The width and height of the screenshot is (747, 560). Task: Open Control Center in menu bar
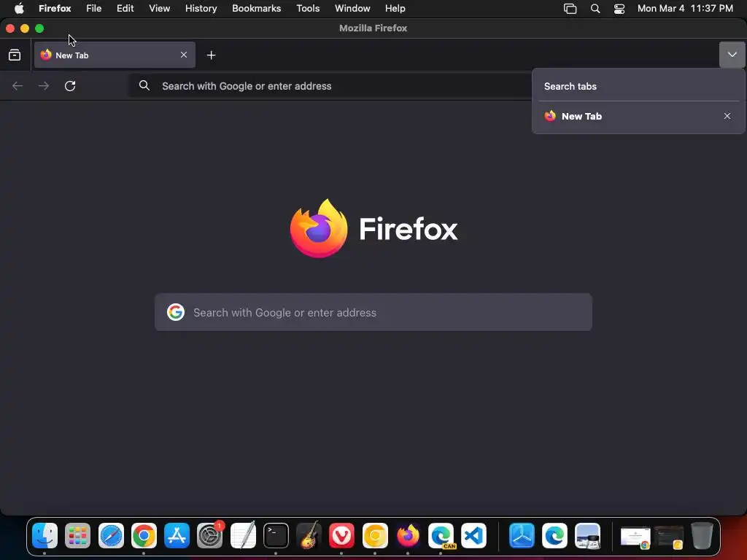point(619,9)
